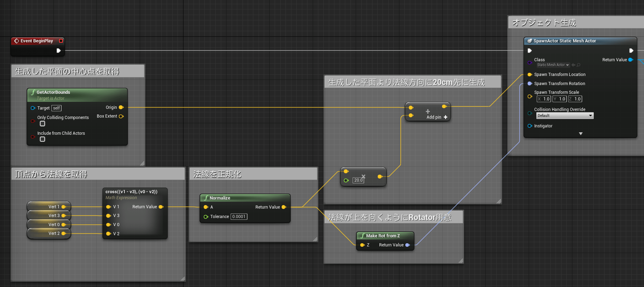Click the add node first input pin
This screenshot has width=644, height=287.
(411, 108)
